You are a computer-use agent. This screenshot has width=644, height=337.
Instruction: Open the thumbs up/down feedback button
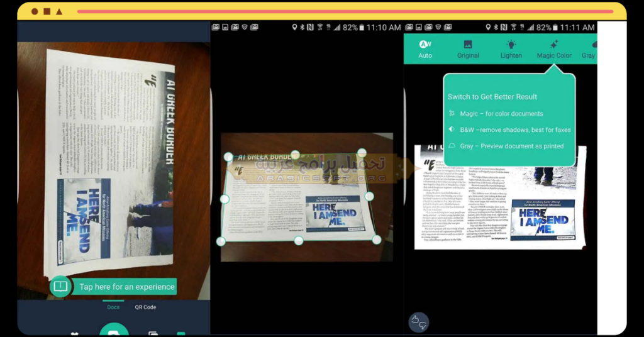tap(418, 322)
